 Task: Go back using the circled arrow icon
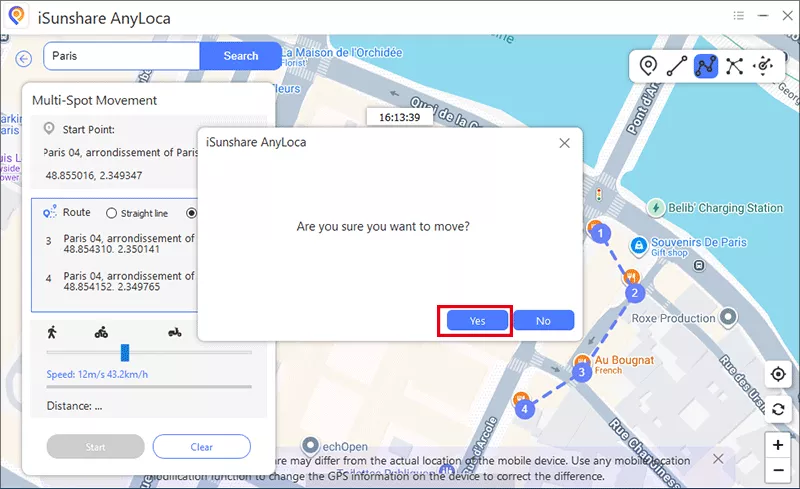point(23,59)
